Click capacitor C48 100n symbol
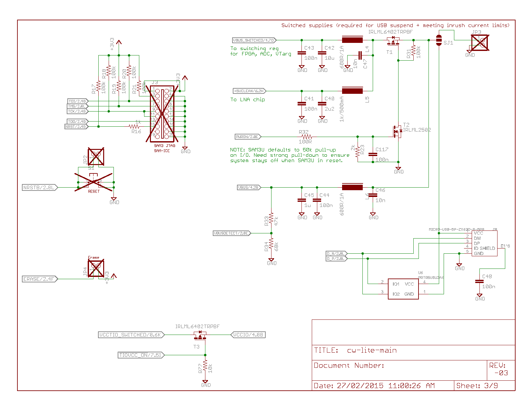Screen dimensions: 532x411 tap(479, 281)
